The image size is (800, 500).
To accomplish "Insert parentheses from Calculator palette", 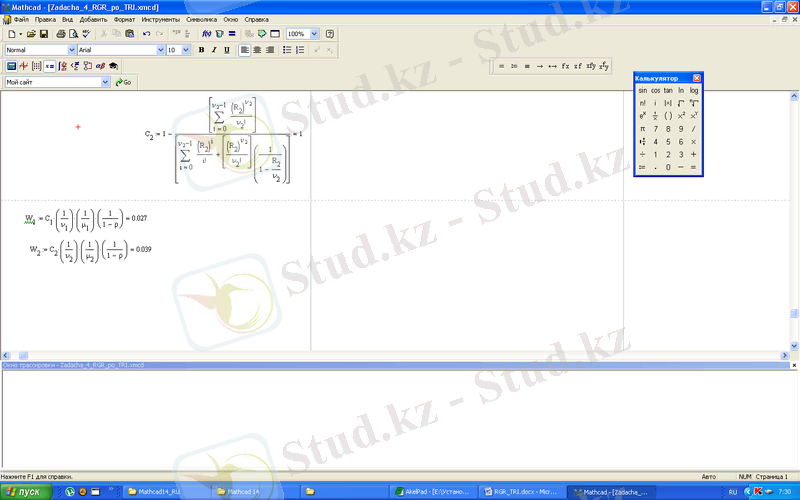I will (668, 116).
